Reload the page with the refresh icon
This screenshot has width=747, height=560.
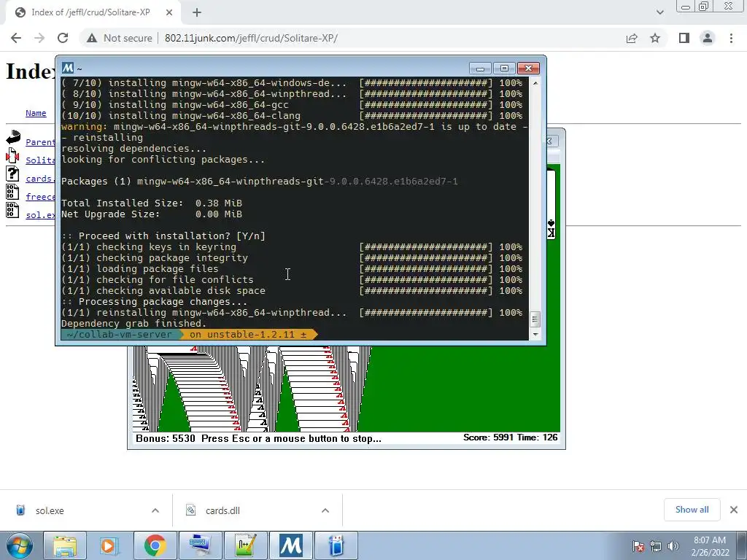(63, 38)
